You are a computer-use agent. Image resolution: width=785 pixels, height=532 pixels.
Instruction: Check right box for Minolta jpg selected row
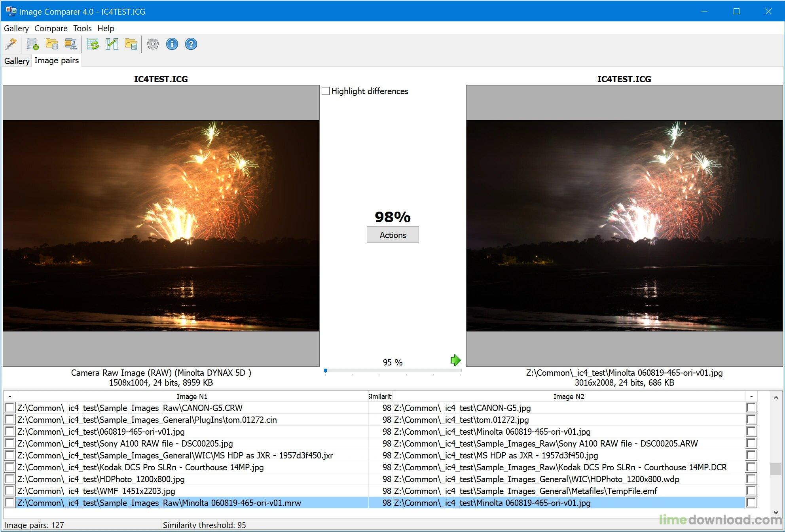click(751, 503)
